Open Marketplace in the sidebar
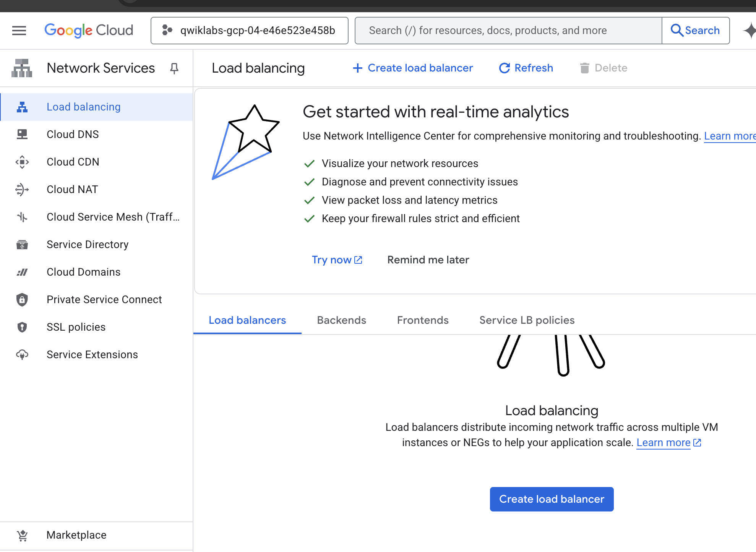The width and height of the screenshot is (756, 552). [76, 535]
